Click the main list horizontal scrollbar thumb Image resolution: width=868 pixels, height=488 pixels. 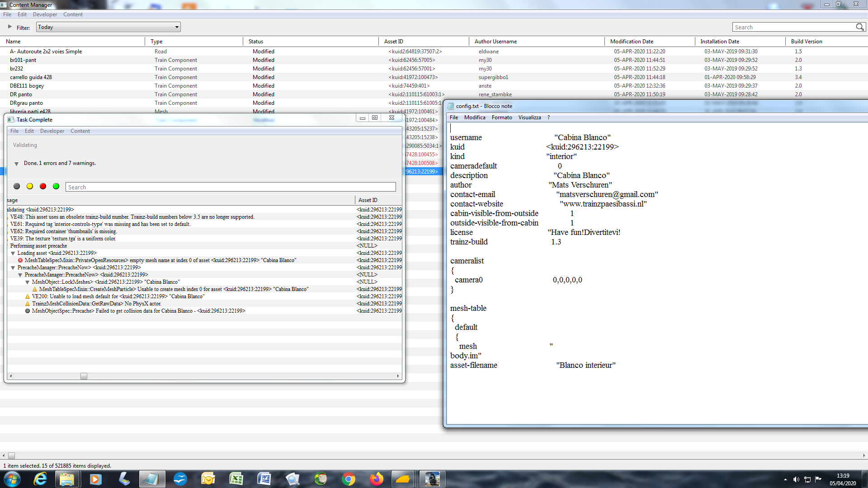coord(12,455)
